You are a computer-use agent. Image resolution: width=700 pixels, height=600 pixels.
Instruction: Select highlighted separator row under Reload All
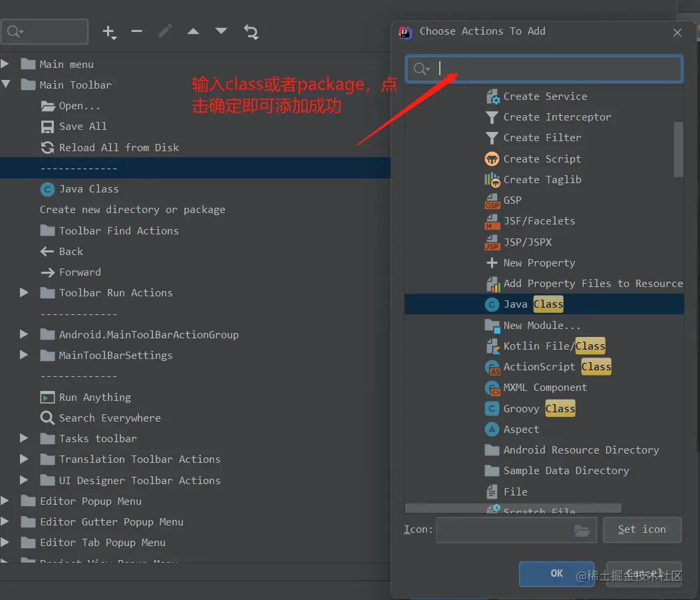195,168
